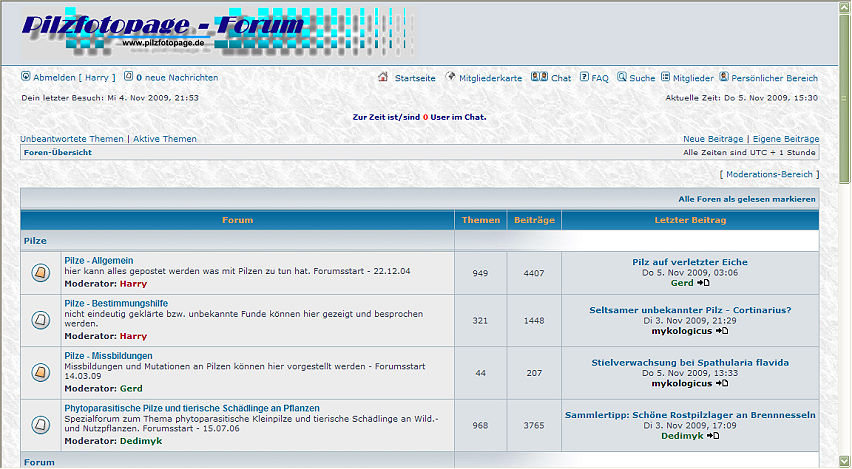The image size is (852, 469).
Task: Open 0 neue Nachrichten link
Action: pos(177,78)
